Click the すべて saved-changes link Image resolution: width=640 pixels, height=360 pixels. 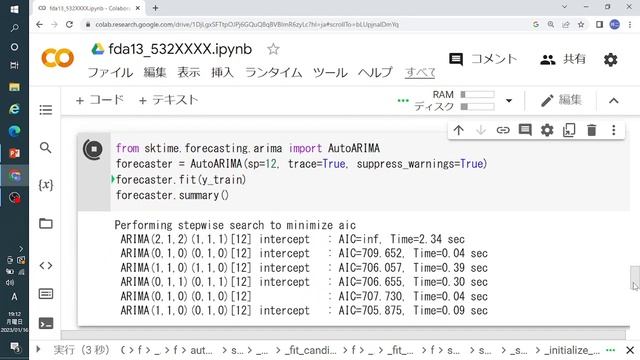(420, 73)
